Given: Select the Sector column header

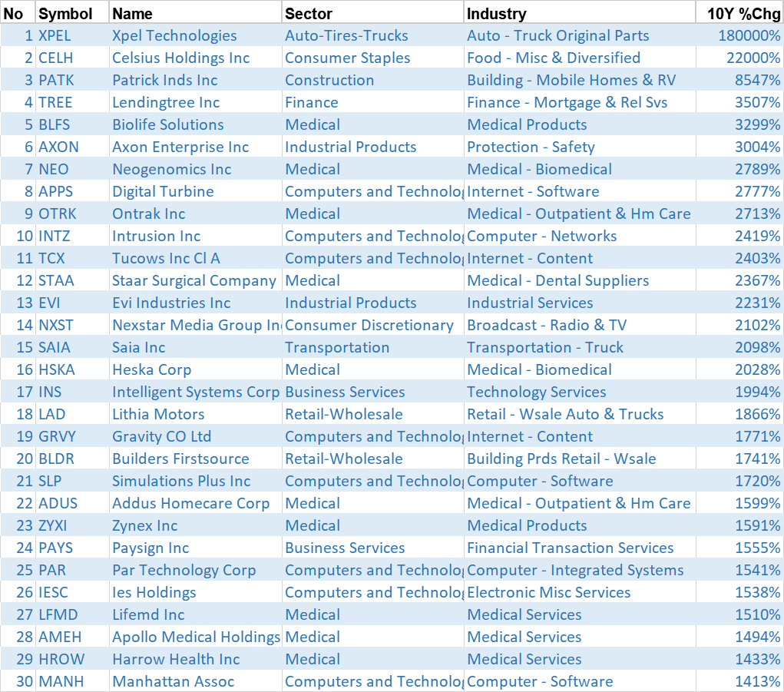Looking at the screenshot, I should [372, 13].
